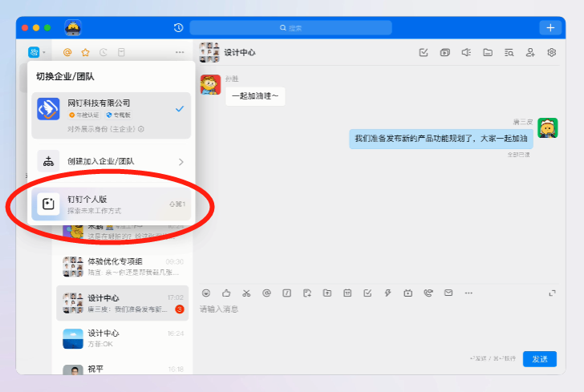Switch to 钉钉个人版
This screenshot has width=584, height=392.
[111, 204]
